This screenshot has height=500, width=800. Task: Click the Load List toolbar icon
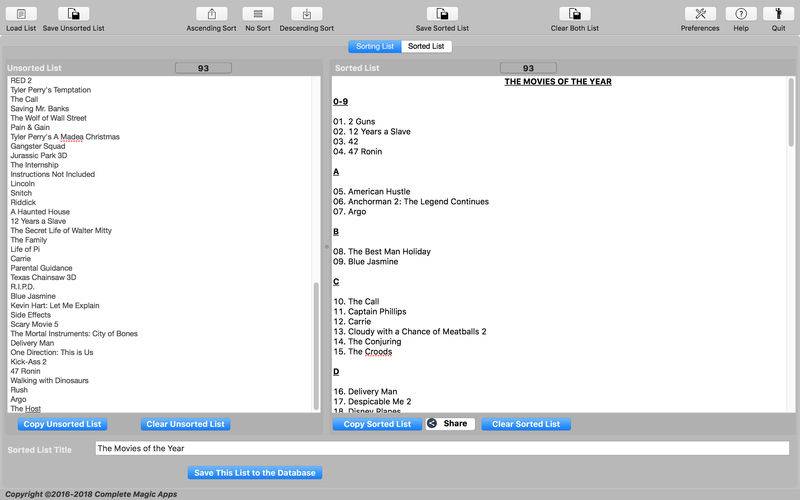21,14
